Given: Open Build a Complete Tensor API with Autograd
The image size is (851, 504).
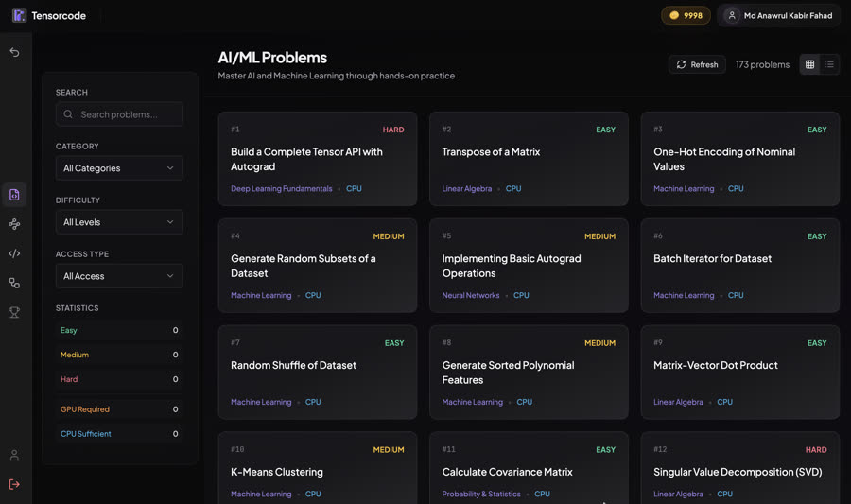Looking at the screenshot, I should [318, 159].
